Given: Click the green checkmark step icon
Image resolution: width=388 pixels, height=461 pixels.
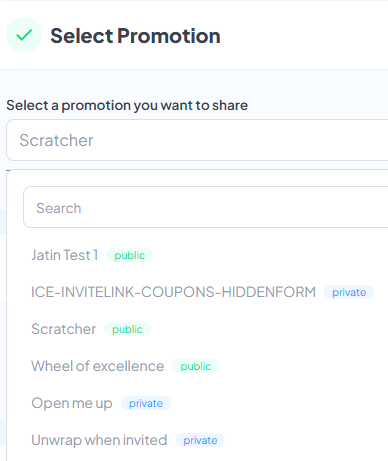Looking at the screenshot, I should click(x=24, y=35).
